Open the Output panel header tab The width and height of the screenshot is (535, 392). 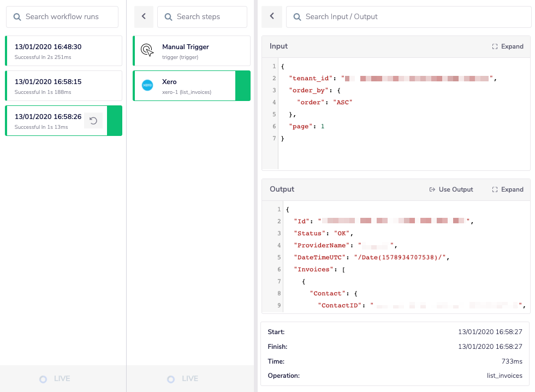click(281, 189)
